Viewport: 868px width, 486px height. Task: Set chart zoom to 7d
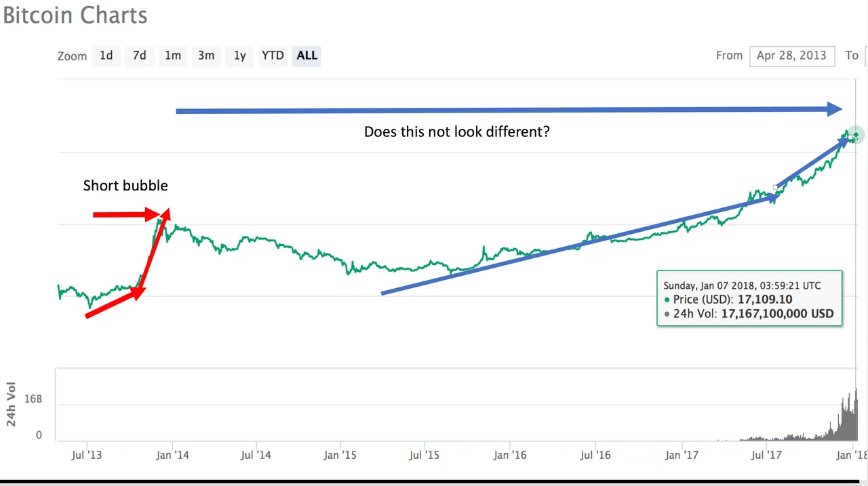[x=139, y=56]
